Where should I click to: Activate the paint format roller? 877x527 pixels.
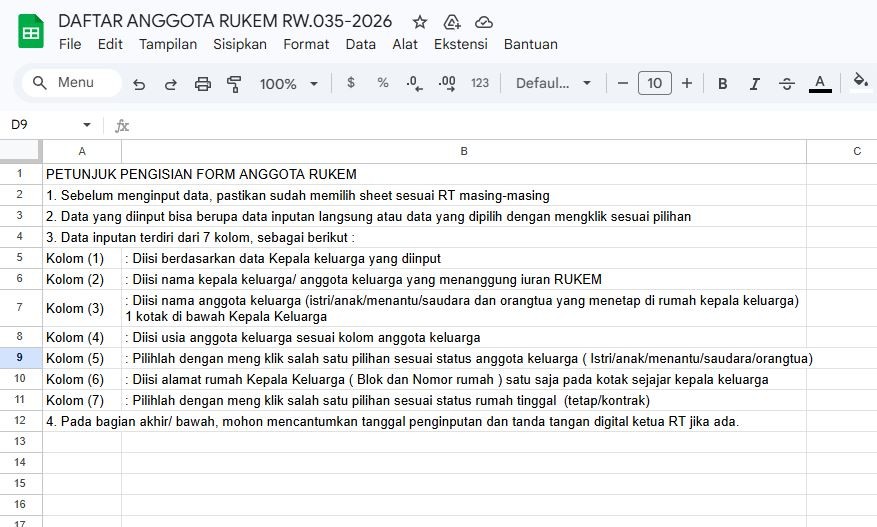[234, 84]
